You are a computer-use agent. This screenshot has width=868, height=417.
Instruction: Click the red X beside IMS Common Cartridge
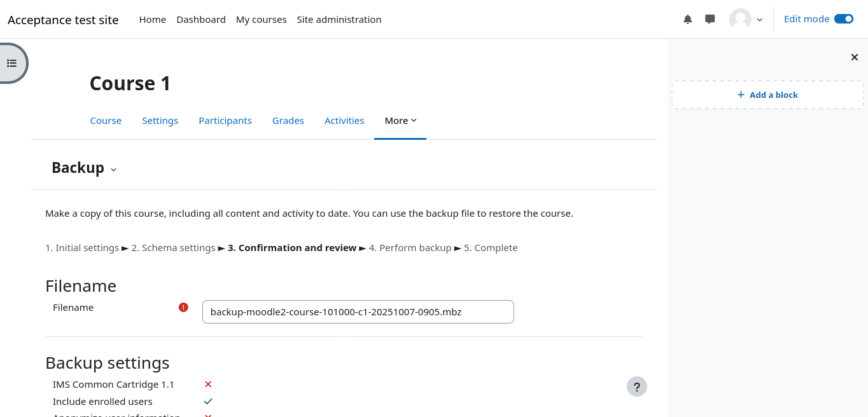[208, 385]
